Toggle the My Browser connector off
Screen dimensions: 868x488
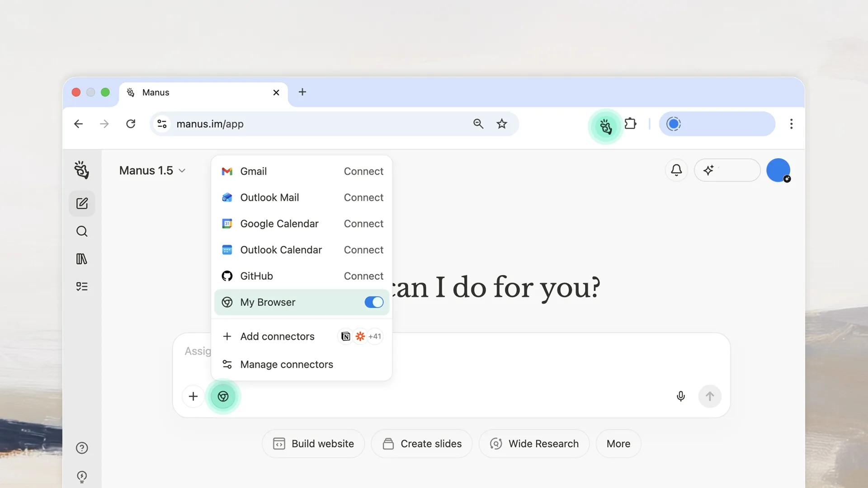373,302
